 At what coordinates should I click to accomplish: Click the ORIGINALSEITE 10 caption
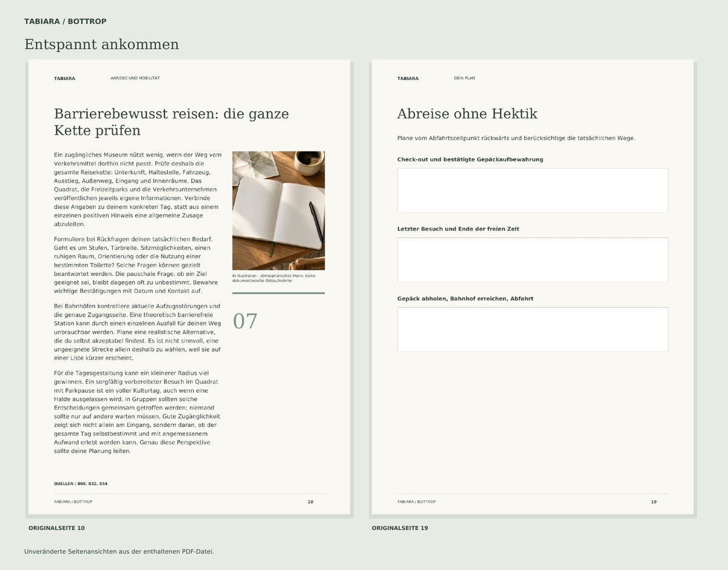pyautogui.click(x=56, y=528)
